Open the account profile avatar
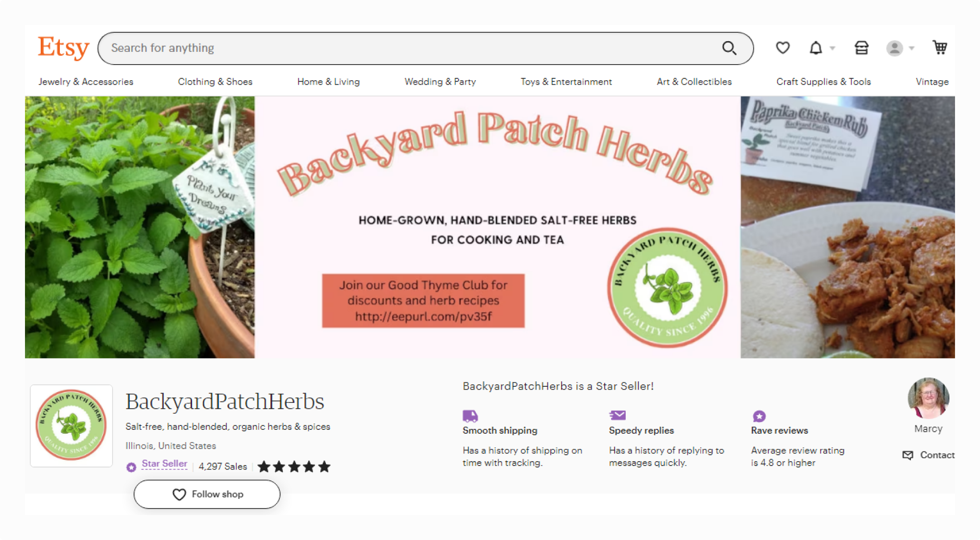 [894, 48]
